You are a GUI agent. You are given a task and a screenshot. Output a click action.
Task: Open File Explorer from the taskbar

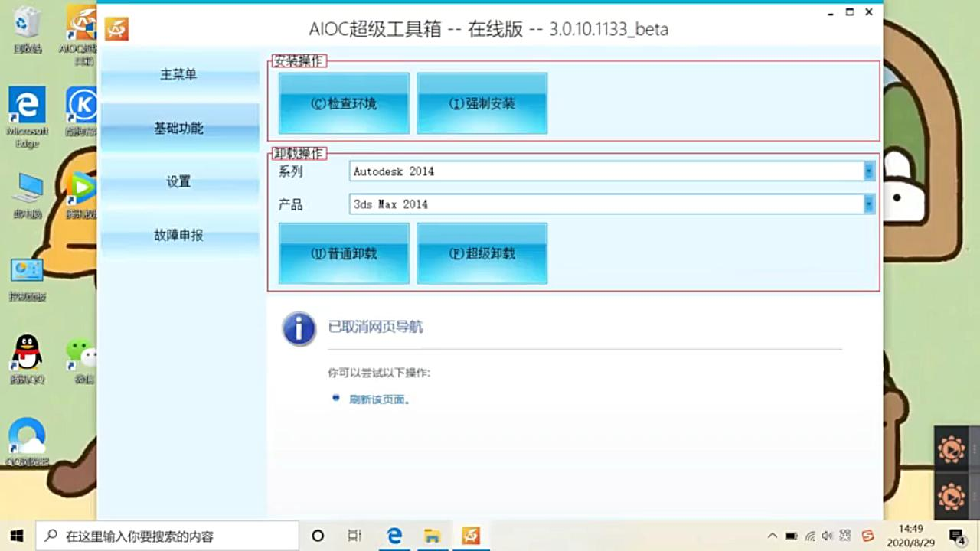[x=433, y=536]
